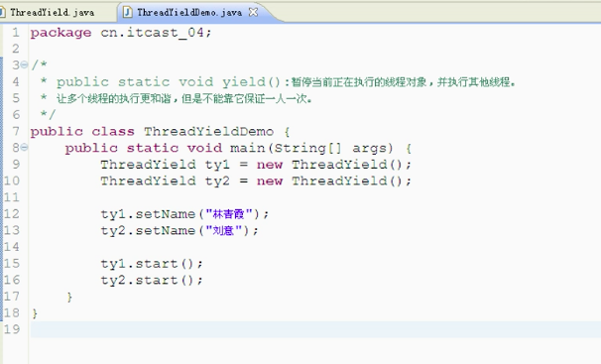
Task: Click ty2.setName call on line 13
Action: 180,231
